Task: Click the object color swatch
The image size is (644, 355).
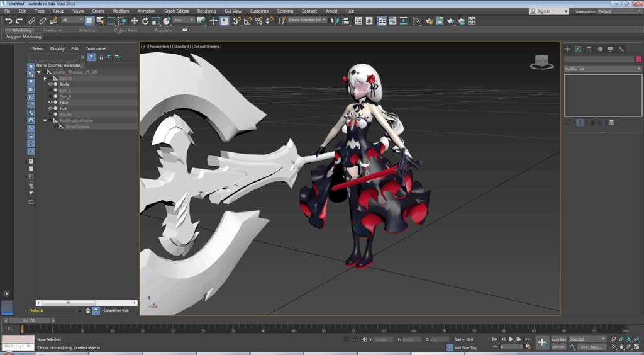Action: coord(639,60)
